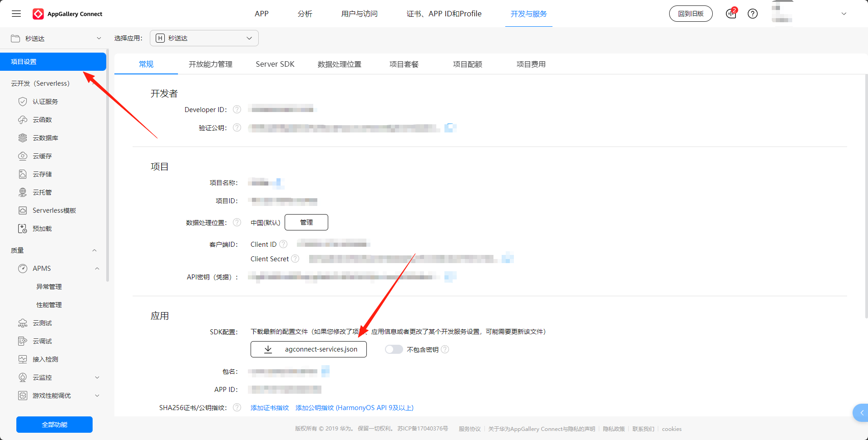Copy the 验证公钥 value icon
Image resolution: width=868 pixels, height=440 pixels.
point(449,128)
